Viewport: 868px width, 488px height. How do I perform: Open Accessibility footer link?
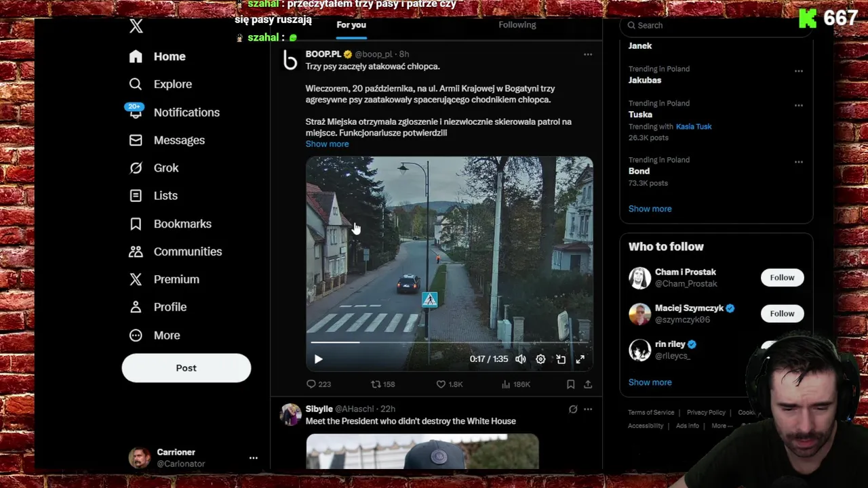(646, 426)
